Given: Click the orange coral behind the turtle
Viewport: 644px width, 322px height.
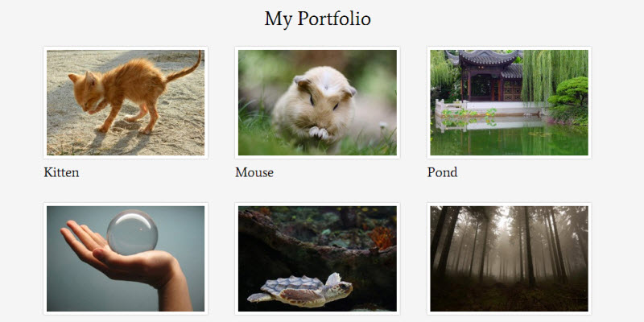Looking at the screenshot, I should pos(382,238).
